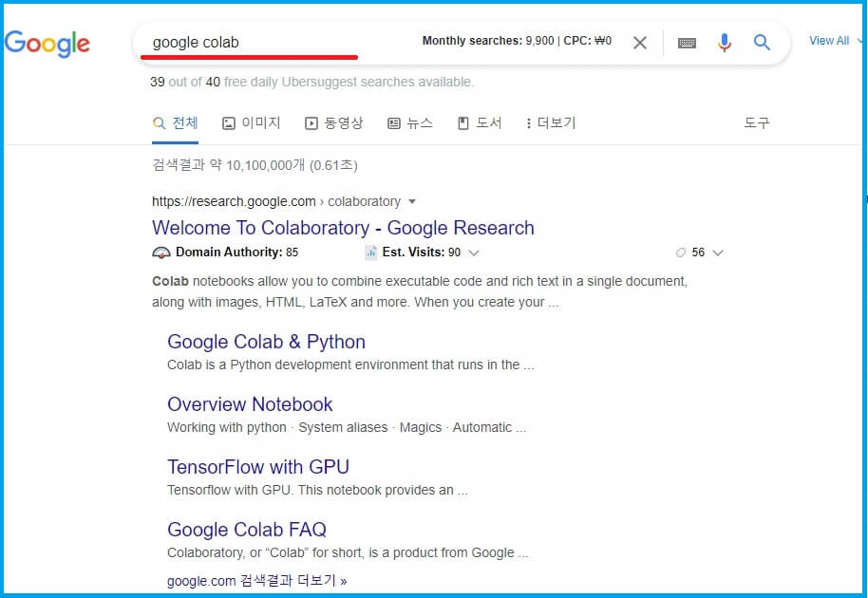The image size is (868, 598).
Task: Click the Est. Visits chart icon
Action: [x=371, y=252]
